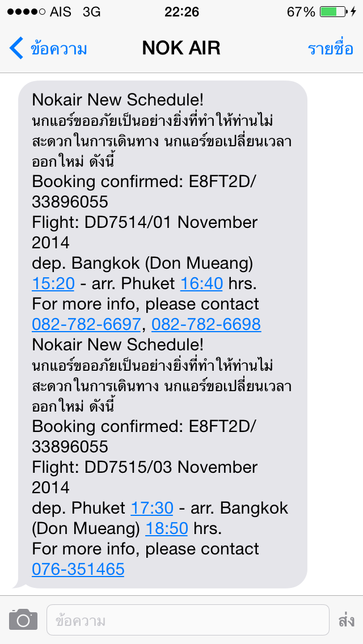
Task: Tap the 15:20 departure time link
Action: (x=53, y=283)
